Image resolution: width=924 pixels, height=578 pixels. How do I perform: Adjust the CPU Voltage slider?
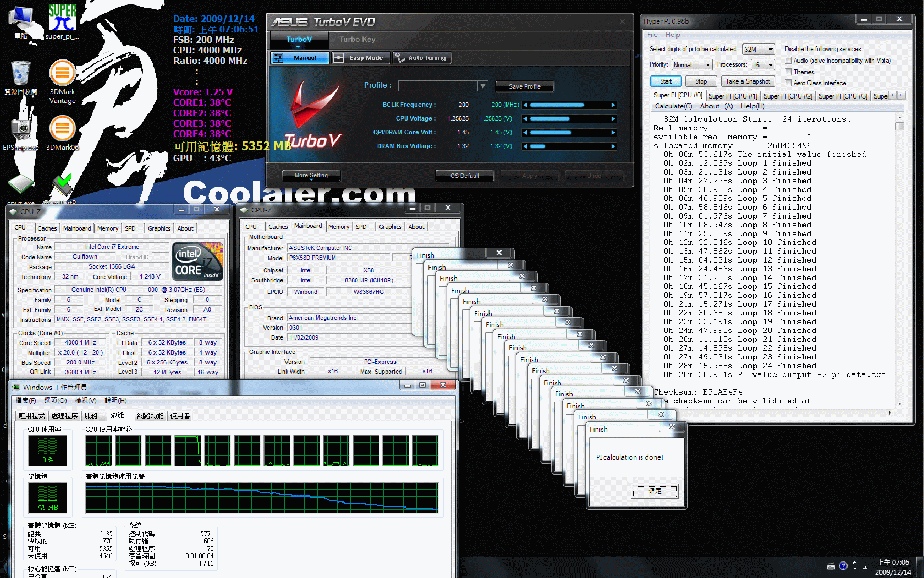[569, 119]
